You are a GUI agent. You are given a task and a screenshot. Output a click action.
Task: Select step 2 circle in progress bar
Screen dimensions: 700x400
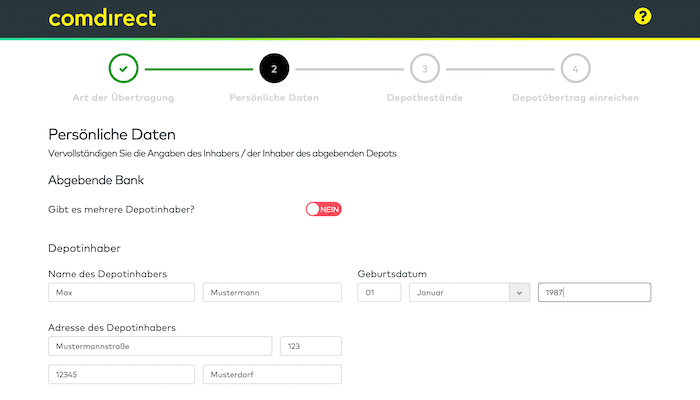[274, 68]
